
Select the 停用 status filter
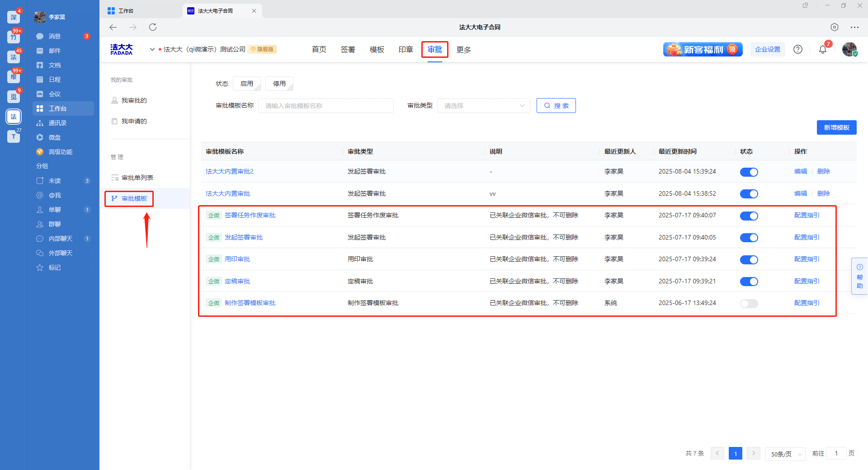coord(279,84)
